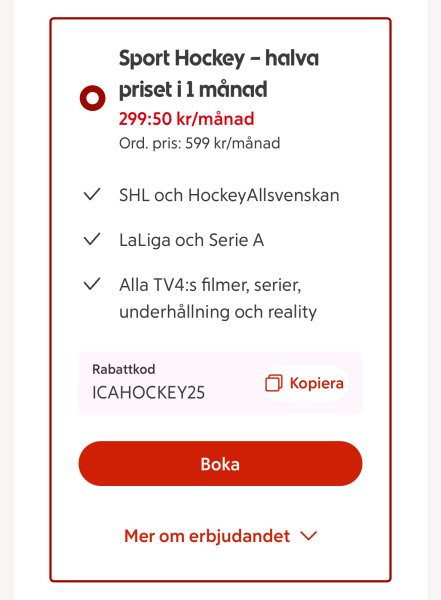Click the Alla TV4:s filmer, serier line

[210, 285]
